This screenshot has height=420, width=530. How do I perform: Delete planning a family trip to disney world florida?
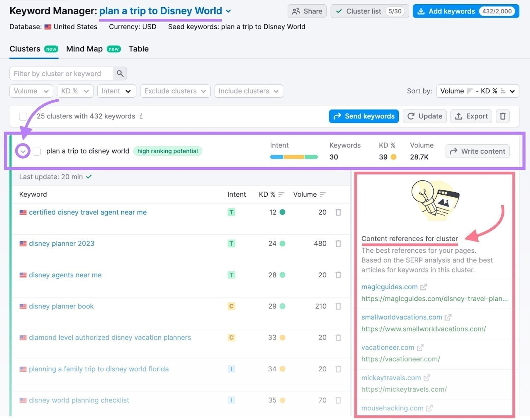(x=338, y=369)
